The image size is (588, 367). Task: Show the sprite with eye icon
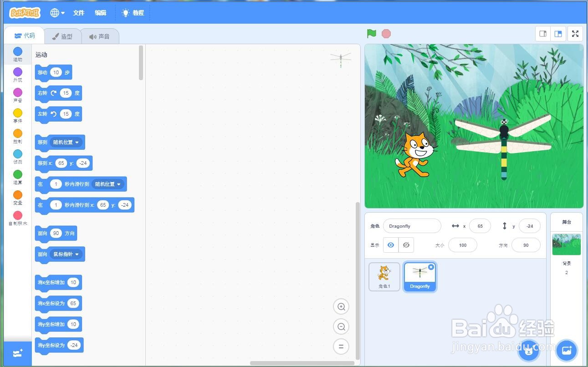coord(391,245)
